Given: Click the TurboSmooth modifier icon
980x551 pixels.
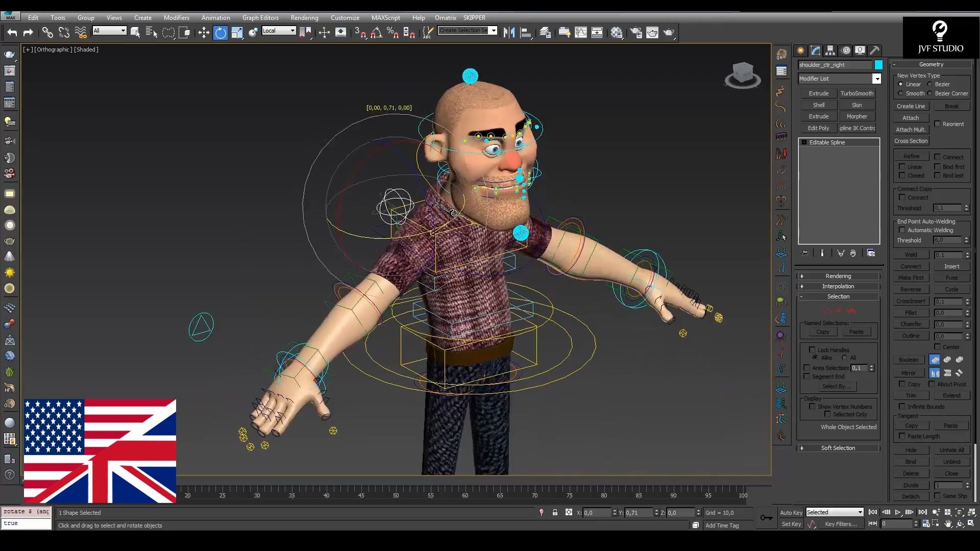Looking at the screenshot, I should click(857, 93).
